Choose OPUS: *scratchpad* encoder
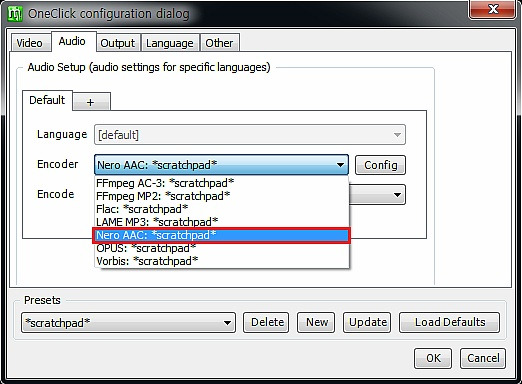This screenshot has width=522, height=384. (222, 248)
